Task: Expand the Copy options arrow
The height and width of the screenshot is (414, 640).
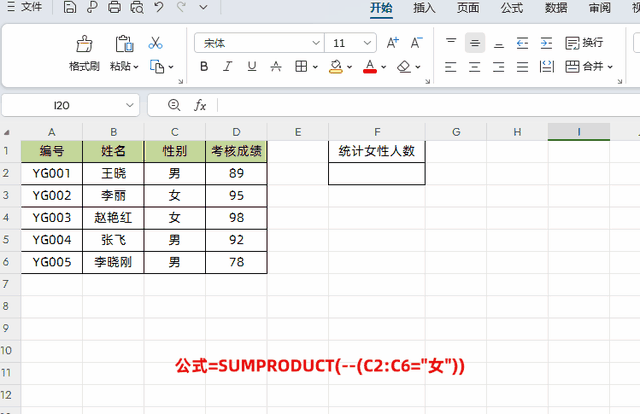Action: point(171,67)
